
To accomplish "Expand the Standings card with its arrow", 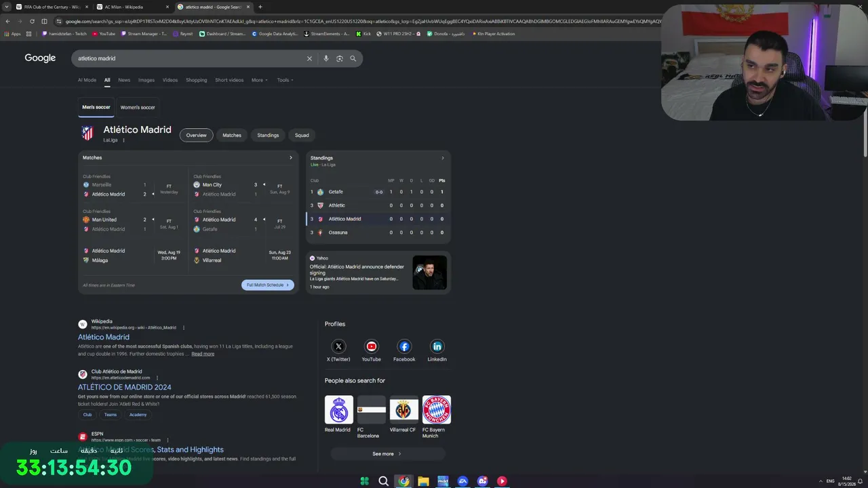I will coord(443,158).
